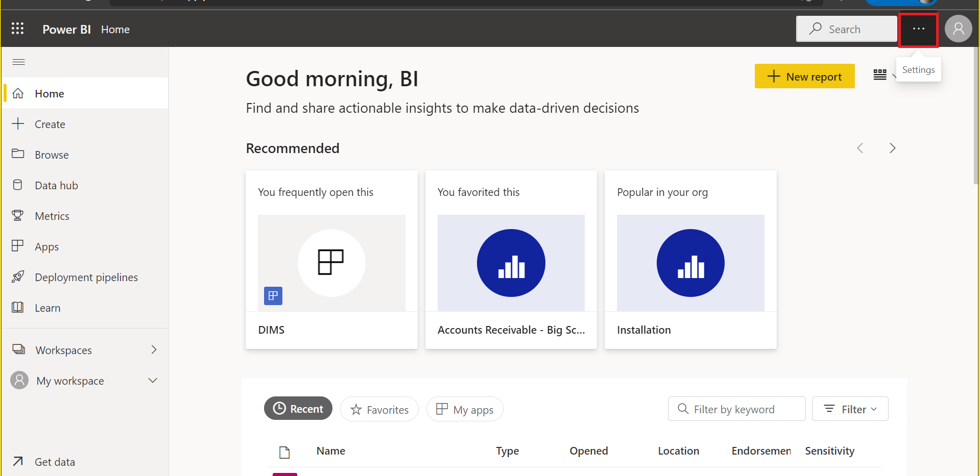This screenshot has width=980, height=476.
Task: Sort by the Type column header
Action: pos(507,450)
